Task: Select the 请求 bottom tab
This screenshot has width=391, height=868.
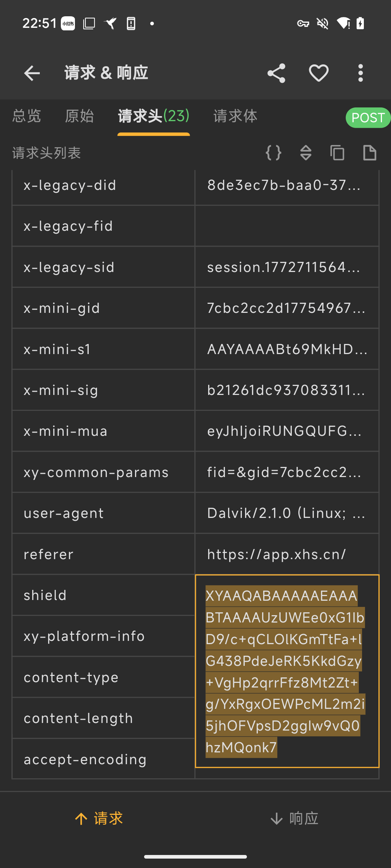Action: coord(98,818)
